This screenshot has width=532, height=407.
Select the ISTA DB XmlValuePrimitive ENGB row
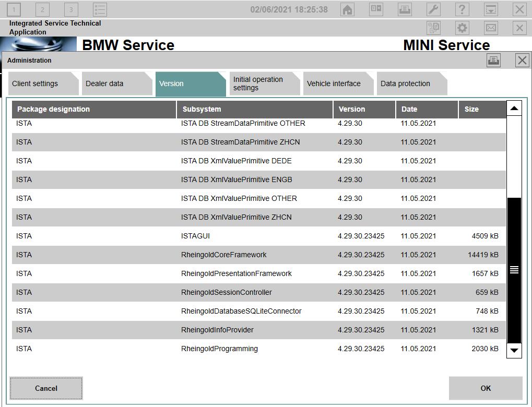259,179
